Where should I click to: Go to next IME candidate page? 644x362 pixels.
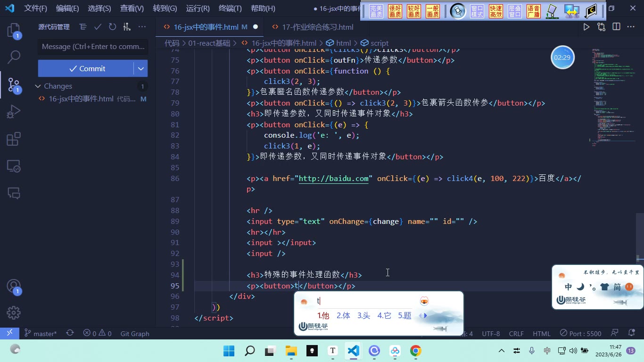click(426, 316)
